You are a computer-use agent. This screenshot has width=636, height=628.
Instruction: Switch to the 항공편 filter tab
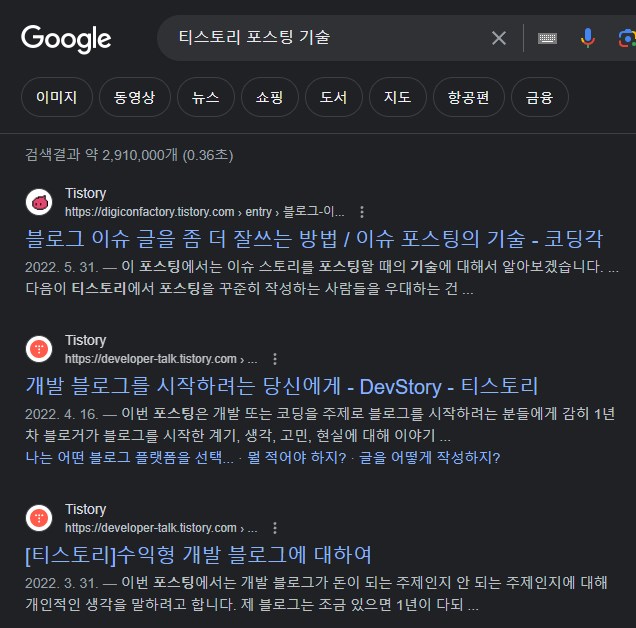click(x=468, y=97)
